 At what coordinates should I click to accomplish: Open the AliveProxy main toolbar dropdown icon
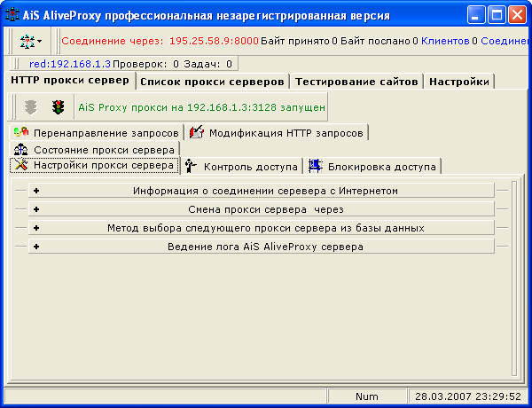[x=30, y=42]
